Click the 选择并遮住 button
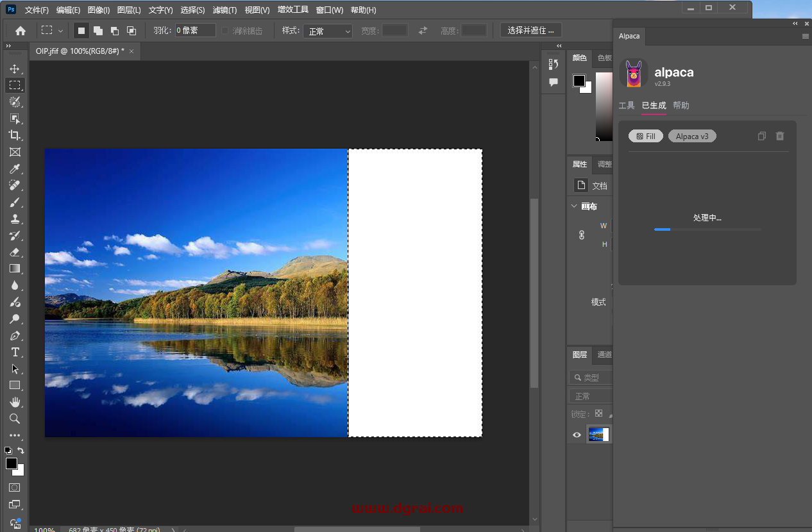This screenshot has height=532, width=812. coord(530,30)
